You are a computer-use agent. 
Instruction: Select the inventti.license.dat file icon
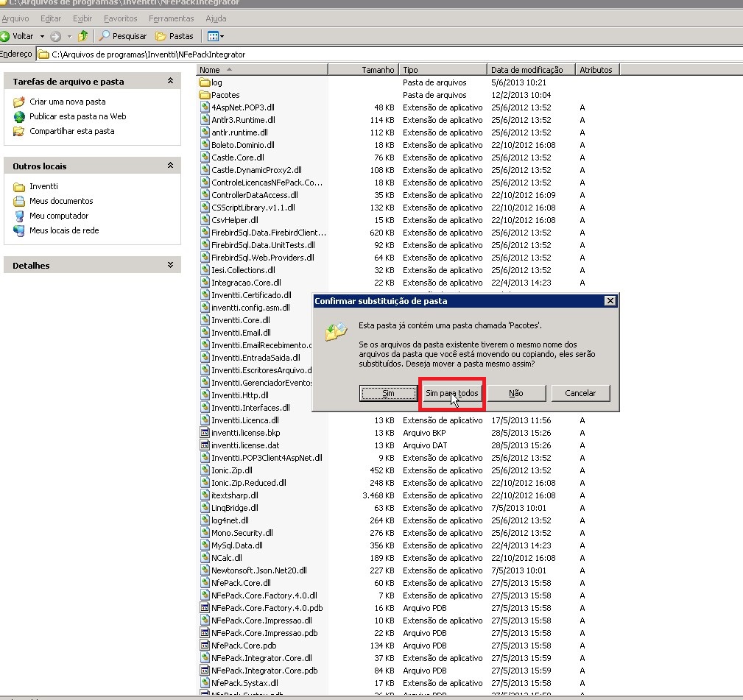click(205, 445)
